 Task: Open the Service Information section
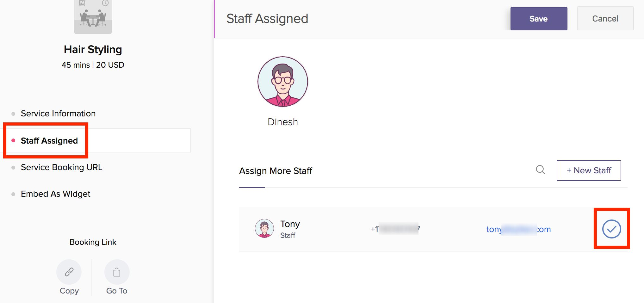click(x=58, y=114)
